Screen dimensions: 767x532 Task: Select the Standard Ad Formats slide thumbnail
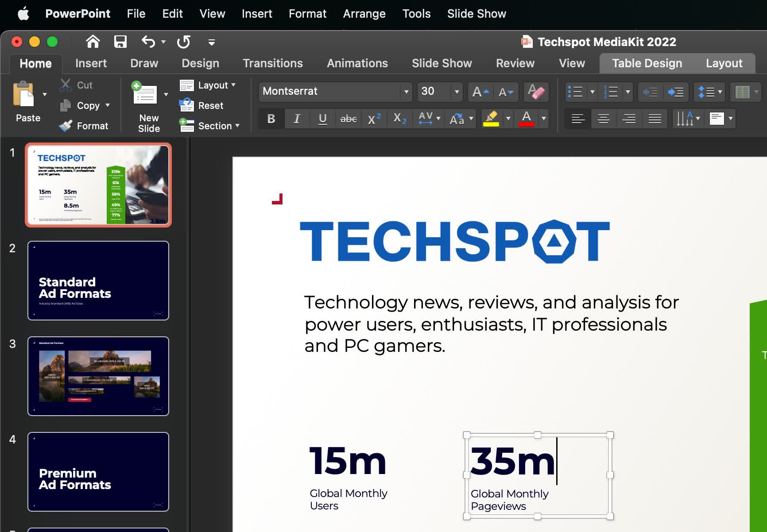pyautogui.click(x=98, y=281)
